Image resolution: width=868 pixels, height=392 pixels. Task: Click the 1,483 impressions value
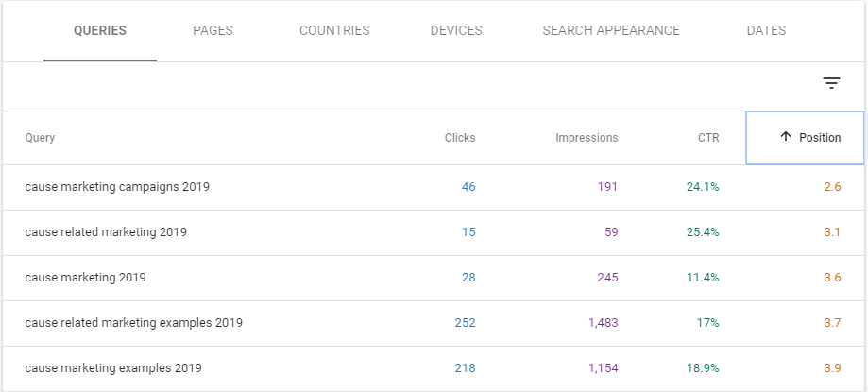coord(603,323)
